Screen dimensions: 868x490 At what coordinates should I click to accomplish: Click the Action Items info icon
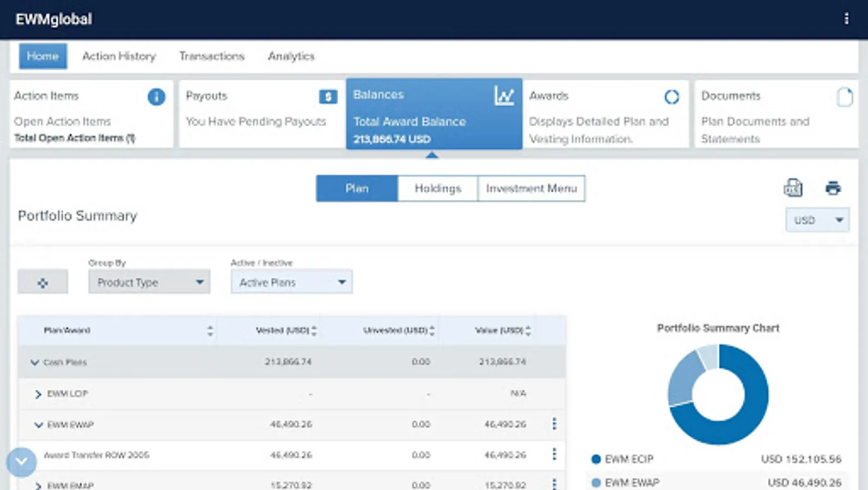click(x=156, y=97)
